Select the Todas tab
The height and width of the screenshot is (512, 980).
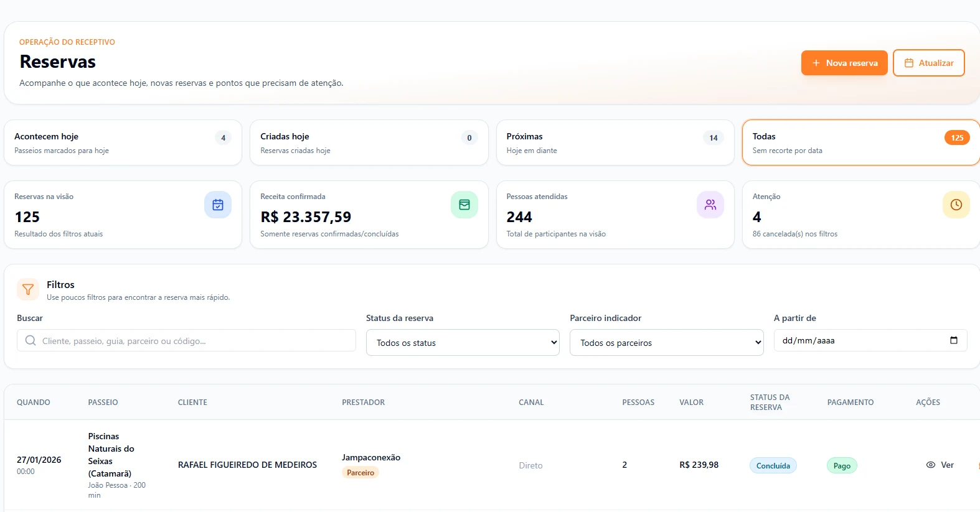point(861,142)
